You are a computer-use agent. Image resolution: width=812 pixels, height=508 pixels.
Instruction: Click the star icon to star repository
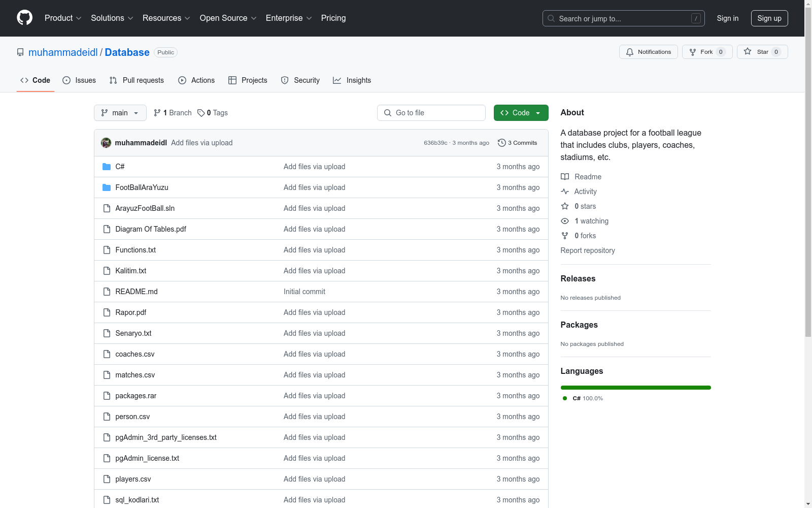click(x=748, y=51)
